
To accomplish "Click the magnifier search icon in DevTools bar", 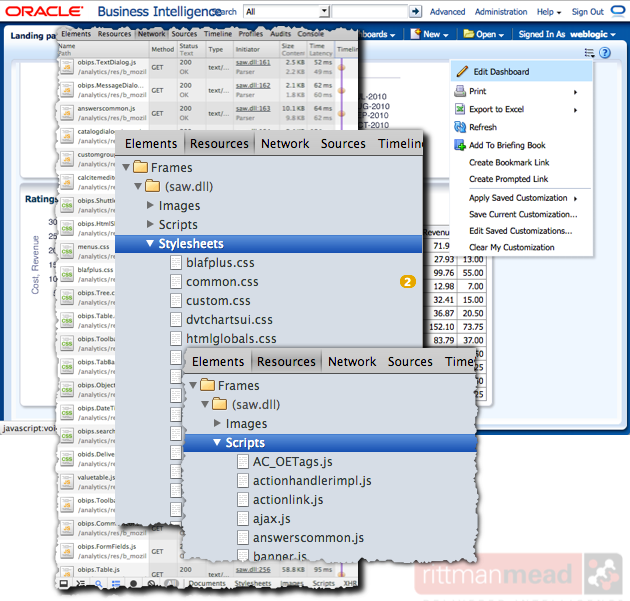I will click(x=98, y=583).
